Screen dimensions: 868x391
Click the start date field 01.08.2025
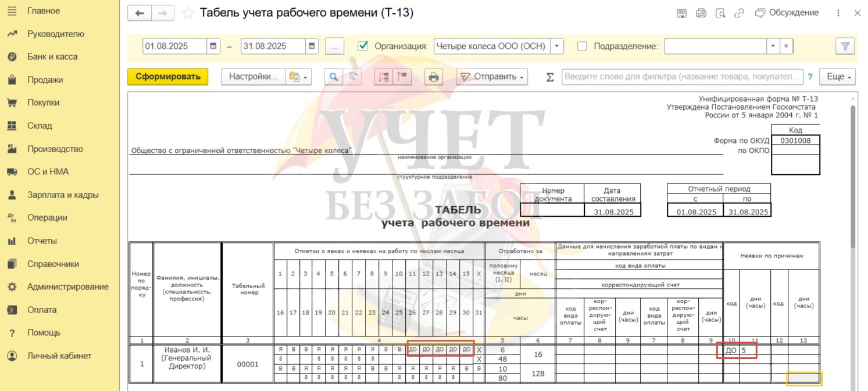(174, 46)
